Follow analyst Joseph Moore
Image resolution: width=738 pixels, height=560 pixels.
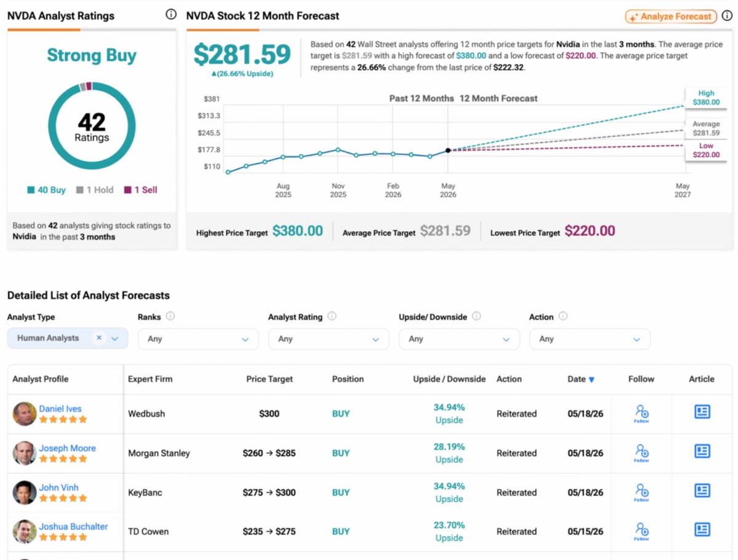point(641,453)
